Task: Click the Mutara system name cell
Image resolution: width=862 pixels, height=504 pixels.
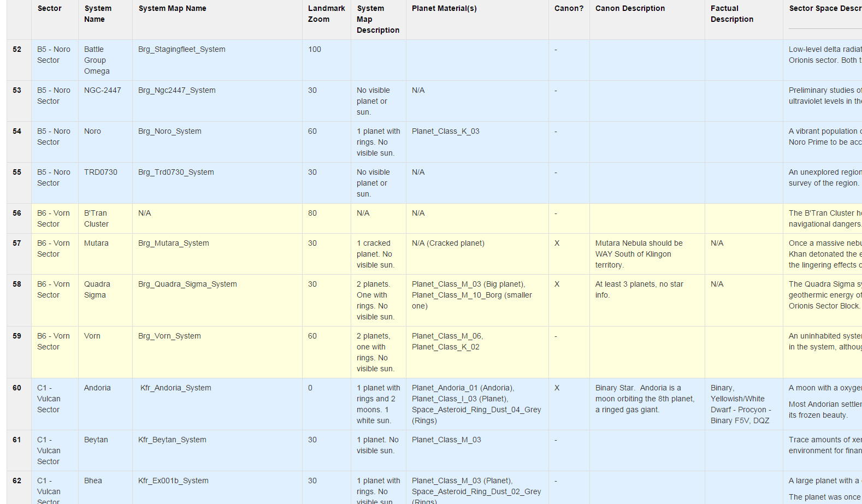Action: (x=105, y=254)
